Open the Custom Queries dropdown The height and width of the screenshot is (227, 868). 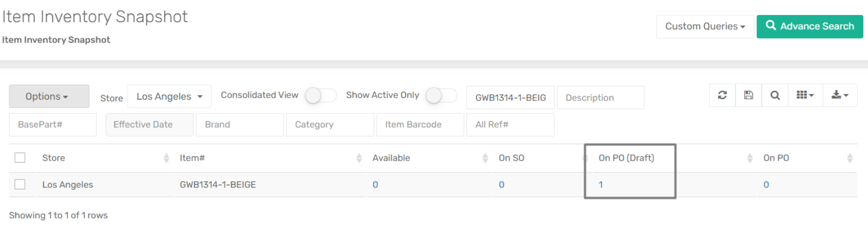705,26
